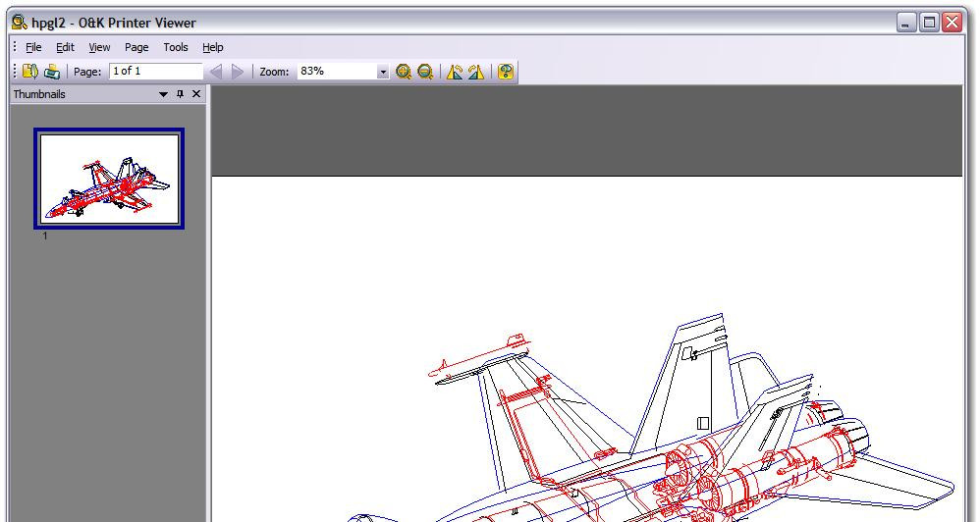The width and height of the screenshot is (980, 522).
Task: Click the Print toolbar icon
Action: point(52,72)
